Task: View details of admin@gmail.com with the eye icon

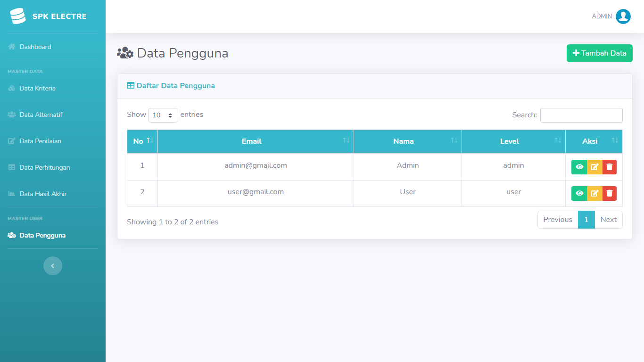Action: [x=579, y=167]
